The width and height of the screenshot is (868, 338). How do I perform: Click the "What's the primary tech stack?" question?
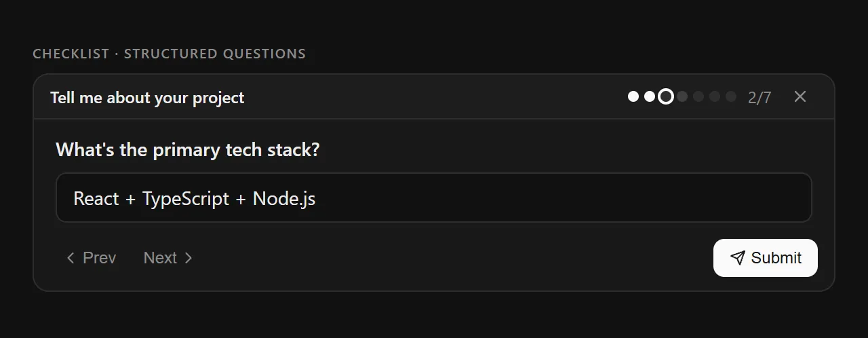click(x=187, y=149)
